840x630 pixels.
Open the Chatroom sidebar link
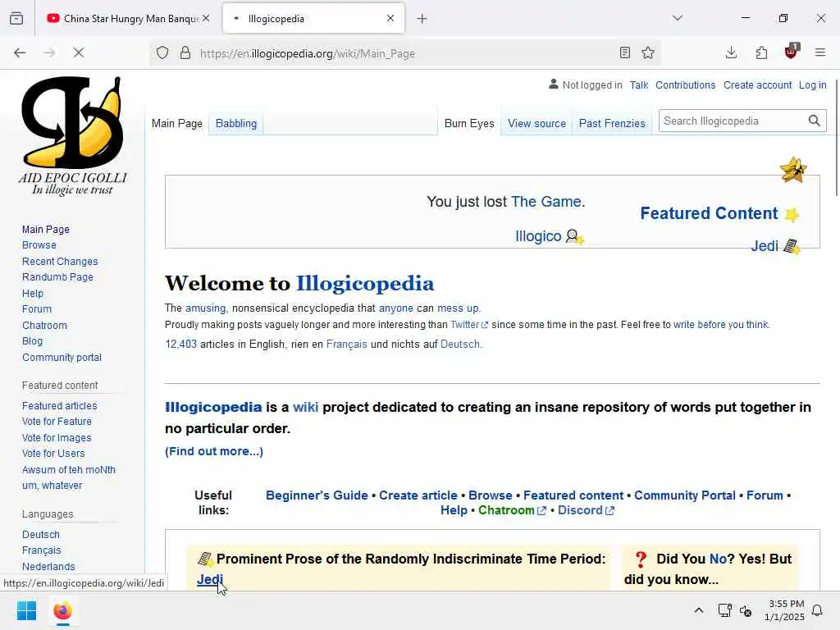click(x=44, y=325)
